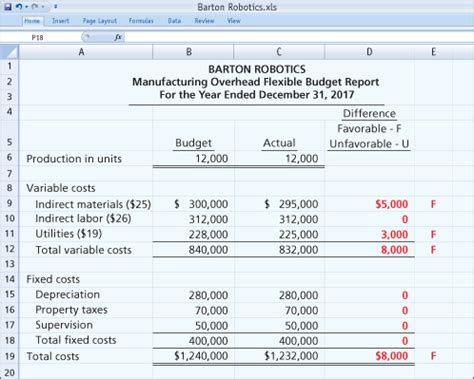The height and width of the screenshot is (379, 474).
Task: Select column A header
Action: tap(86, 52)
